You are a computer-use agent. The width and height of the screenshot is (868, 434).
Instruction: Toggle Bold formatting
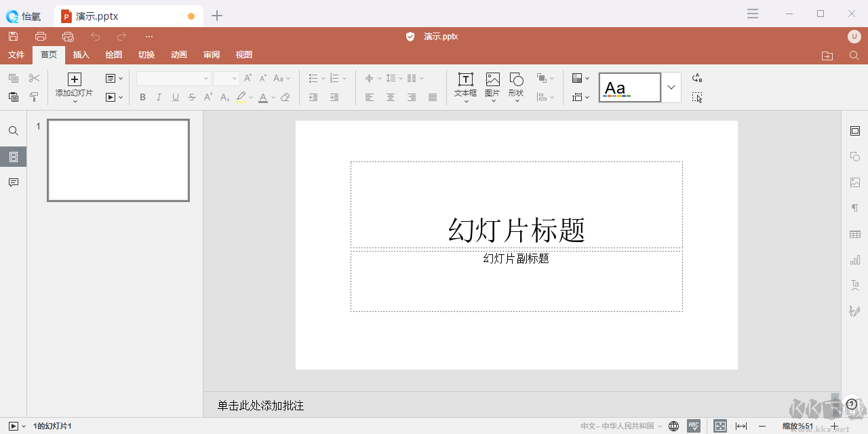(x=142, y=98)
